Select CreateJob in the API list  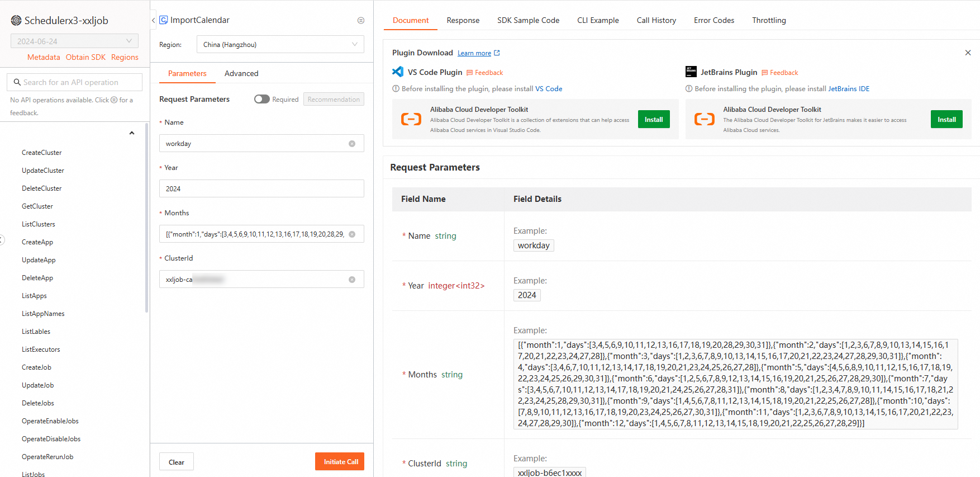click(x=36, y=367)
